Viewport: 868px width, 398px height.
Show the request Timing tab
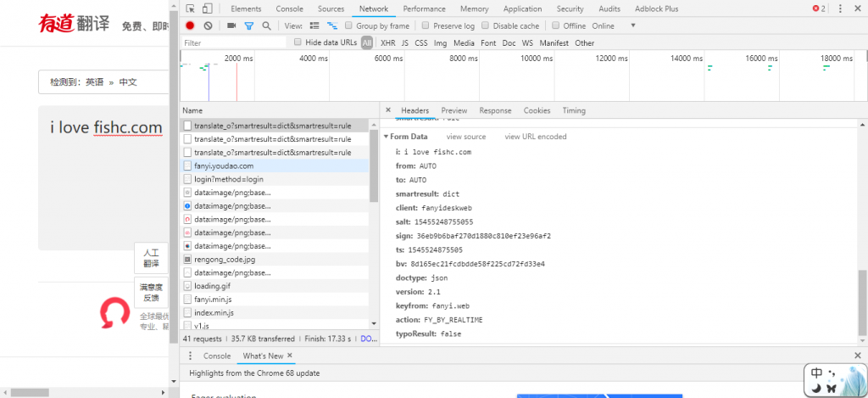pos(574,110)
